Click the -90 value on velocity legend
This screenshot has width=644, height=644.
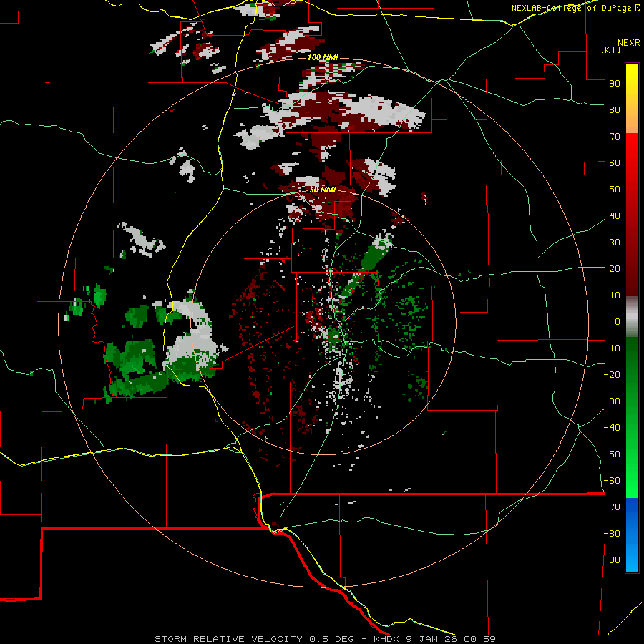(x=612, y=560)
